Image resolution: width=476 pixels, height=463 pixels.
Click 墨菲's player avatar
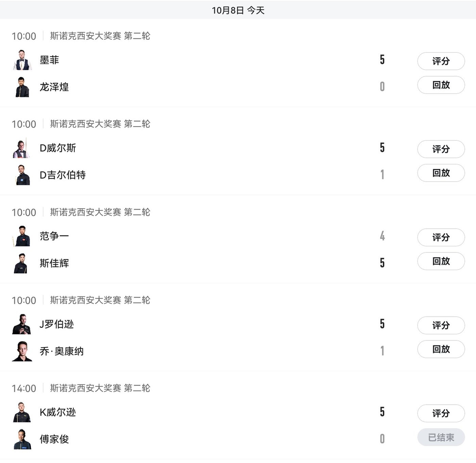(x=22, y=60)
